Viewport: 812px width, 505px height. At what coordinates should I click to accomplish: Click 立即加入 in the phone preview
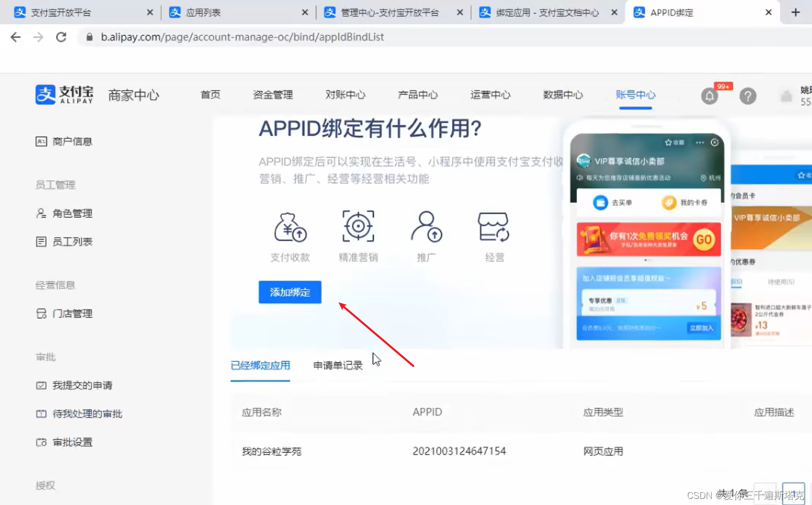702,328
